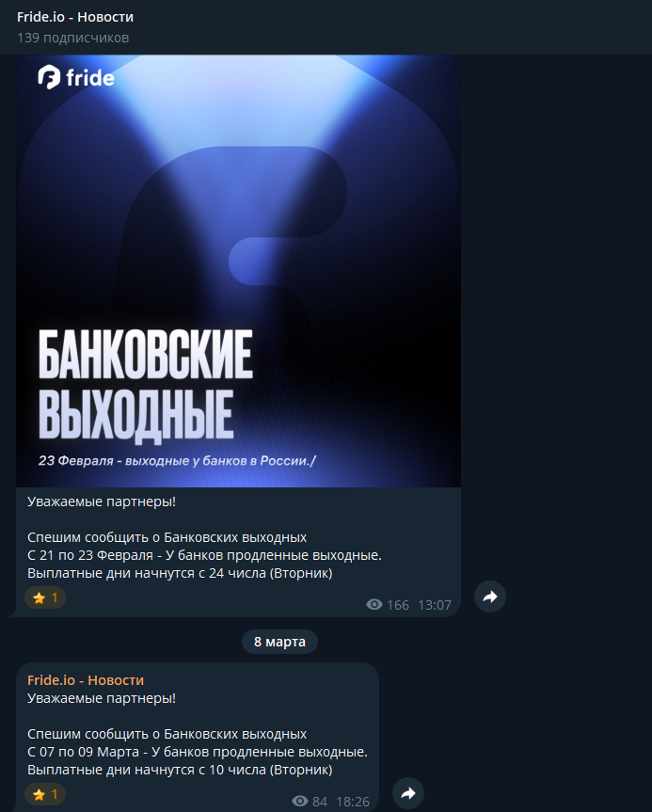Select the text 'Выплатные дни начнутся с 24 числа'
652x812 pixels.
147,573
